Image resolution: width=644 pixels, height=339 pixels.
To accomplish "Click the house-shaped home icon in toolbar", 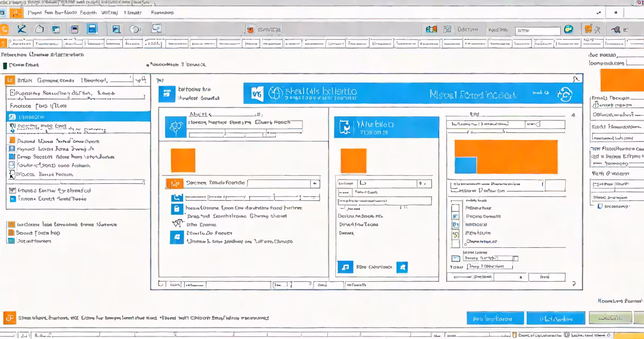I will click(39, 29).
